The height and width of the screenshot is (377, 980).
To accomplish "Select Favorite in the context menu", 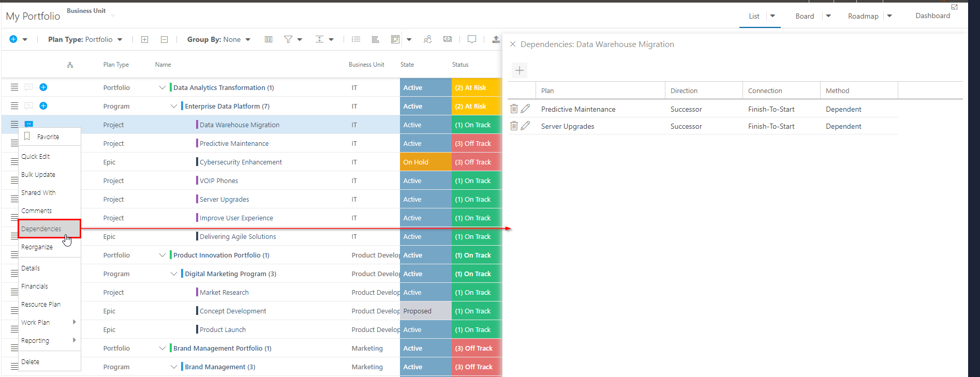I will (x=50, y=137).
